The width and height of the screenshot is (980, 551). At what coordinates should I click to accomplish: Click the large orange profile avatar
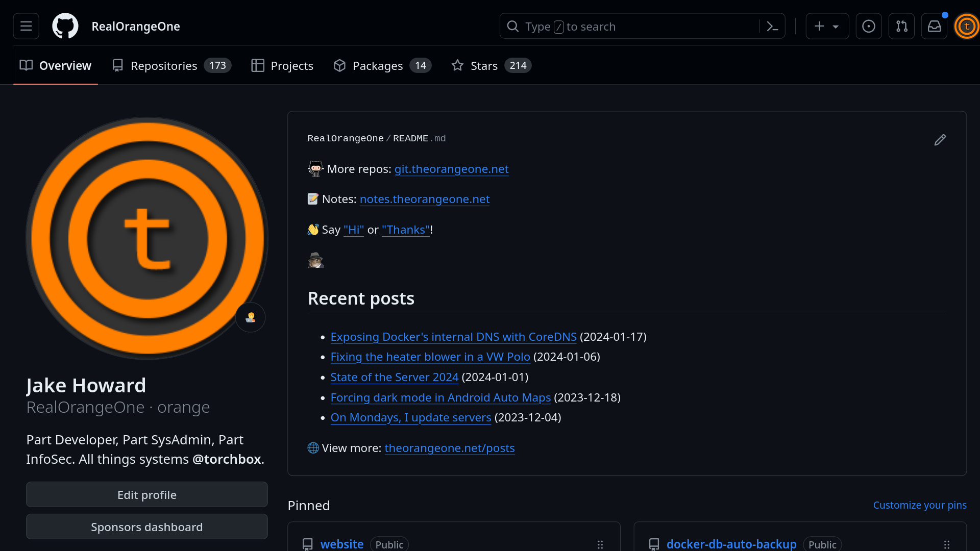[147, 238]
